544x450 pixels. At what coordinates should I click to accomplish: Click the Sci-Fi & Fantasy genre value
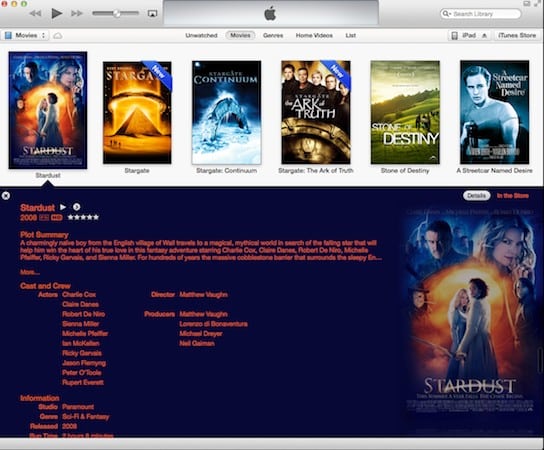coord(86,417)
